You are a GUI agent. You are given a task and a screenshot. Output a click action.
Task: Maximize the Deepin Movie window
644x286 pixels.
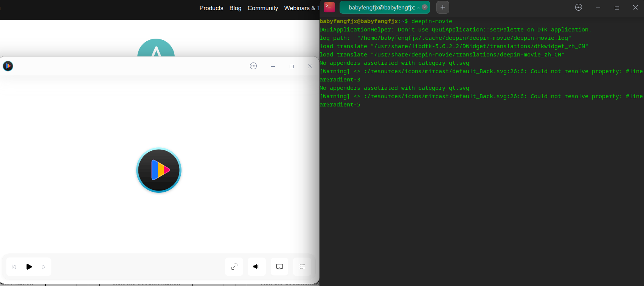click(x=292, y=66)
